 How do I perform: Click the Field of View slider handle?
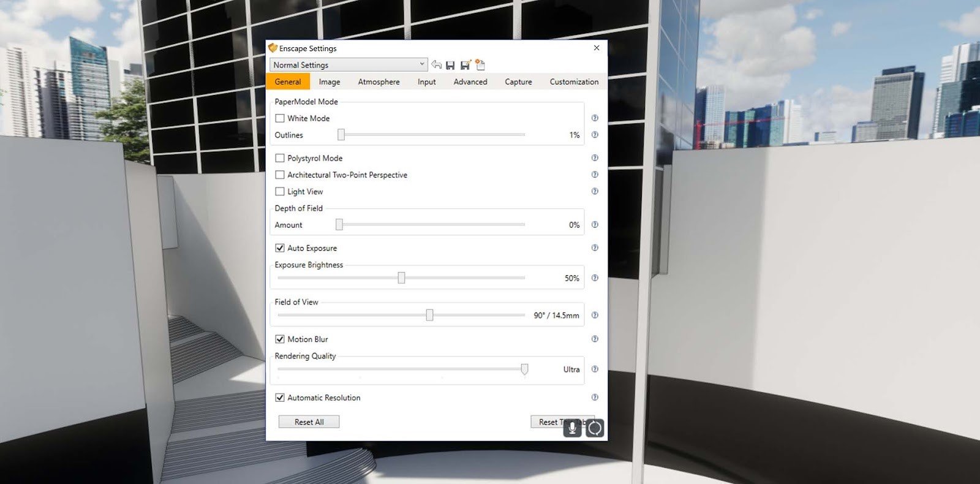[x=429, y=316]
